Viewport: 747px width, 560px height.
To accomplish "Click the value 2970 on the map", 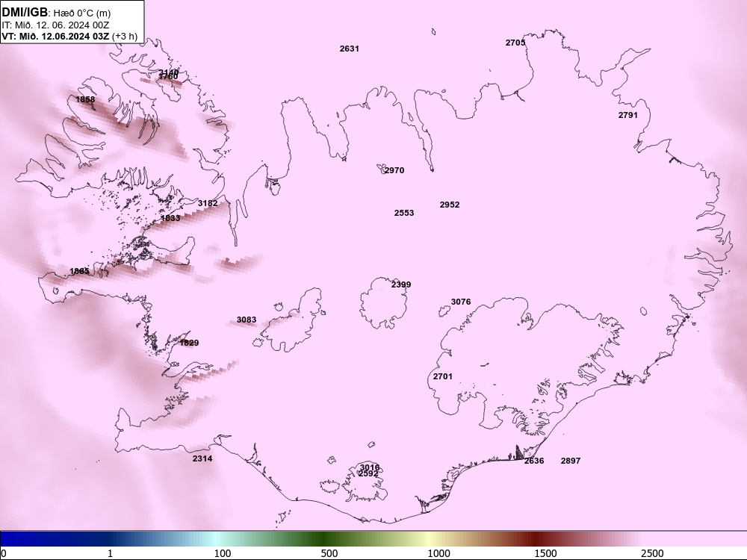I will point(394,170).
